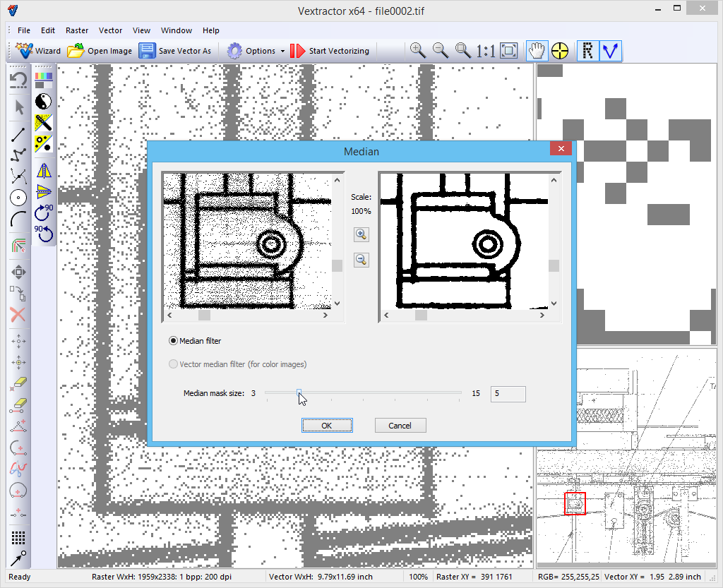This screenshot has width=723, height=588.
Task: Select the Median filter radio button
Action: pos(174,341)
